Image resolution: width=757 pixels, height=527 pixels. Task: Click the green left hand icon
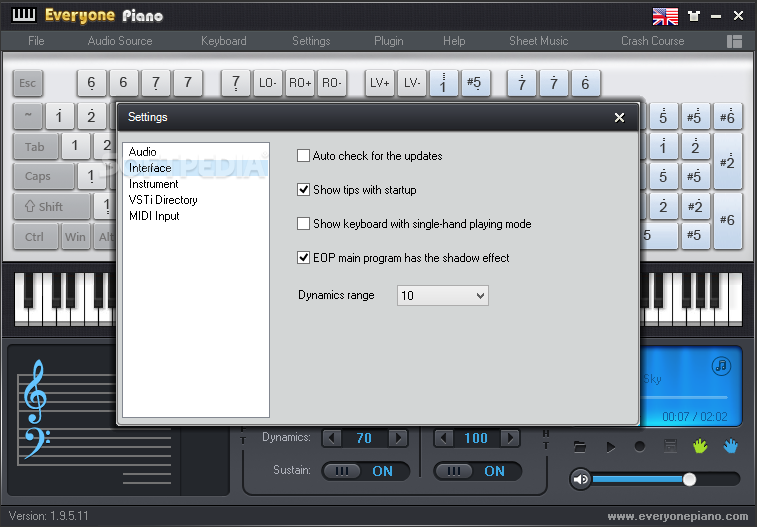pyautogui.click(x=700, y=446)
